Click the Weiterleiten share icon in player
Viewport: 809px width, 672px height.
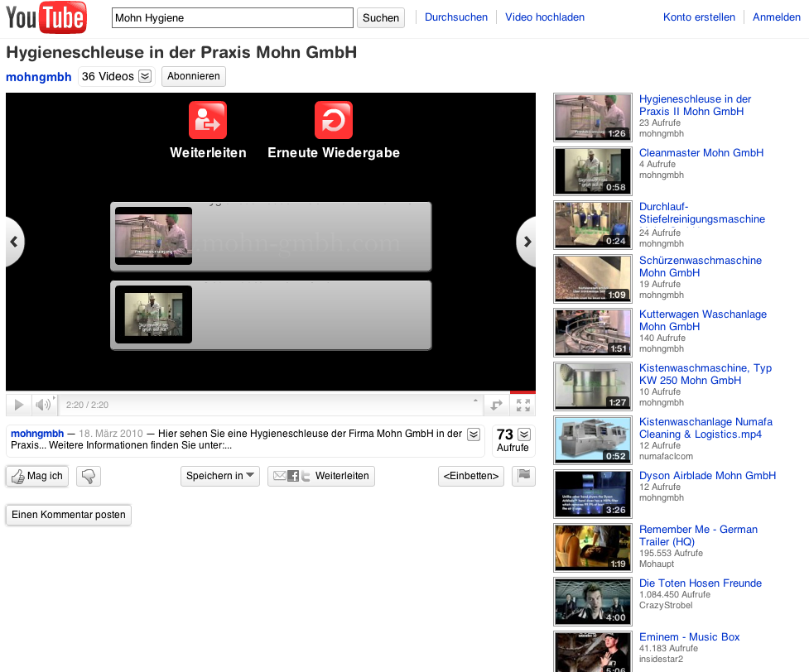[208, 121]
